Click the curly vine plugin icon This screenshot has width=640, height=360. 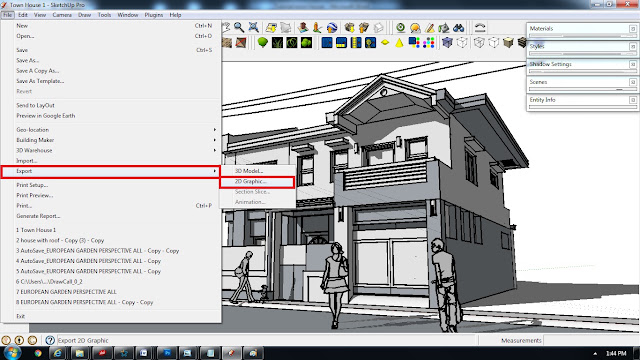coord(292,42)
